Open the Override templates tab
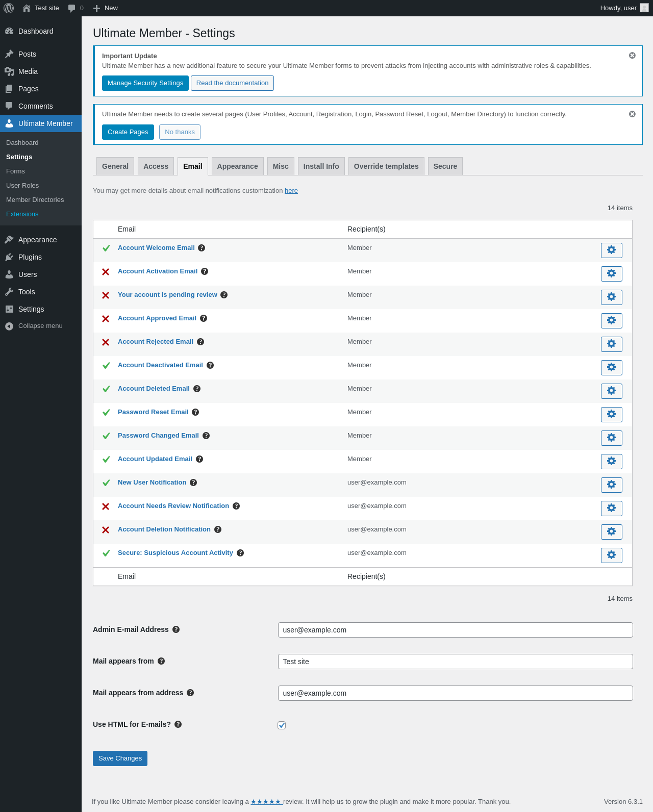This screenshot has width=653, height=812. click(386, 166)
